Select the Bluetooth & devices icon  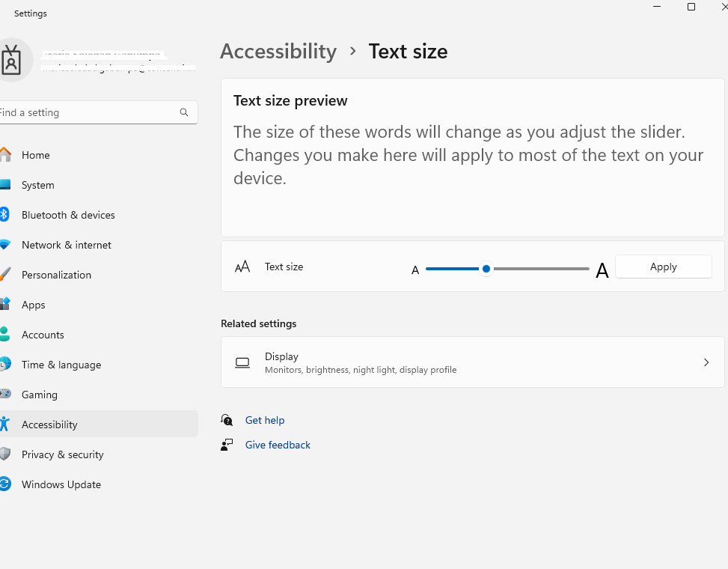coord(4,215)
